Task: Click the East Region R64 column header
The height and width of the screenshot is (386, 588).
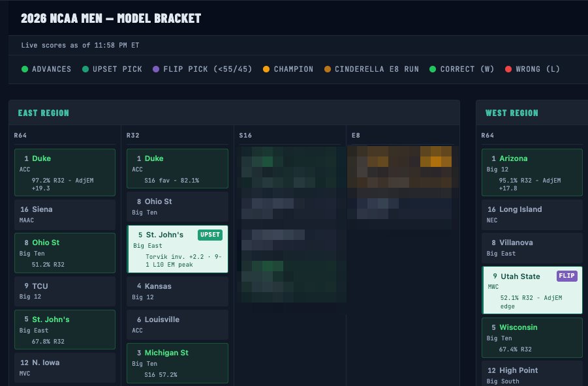Action: click(x=20, y=135)
